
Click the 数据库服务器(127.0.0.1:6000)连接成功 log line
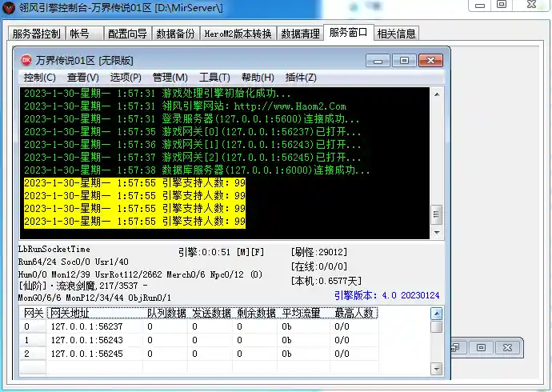tap(197, 170)
